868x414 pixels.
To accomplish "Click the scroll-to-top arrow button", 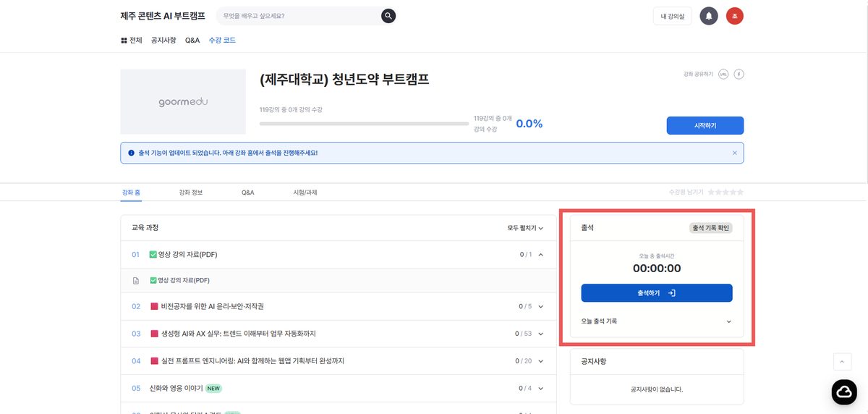I will point(842,362).
